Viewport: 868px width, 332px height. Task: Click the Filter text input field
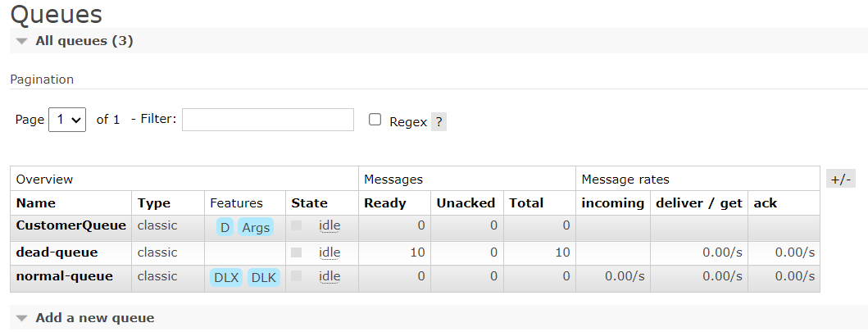[x=268, y=120]
